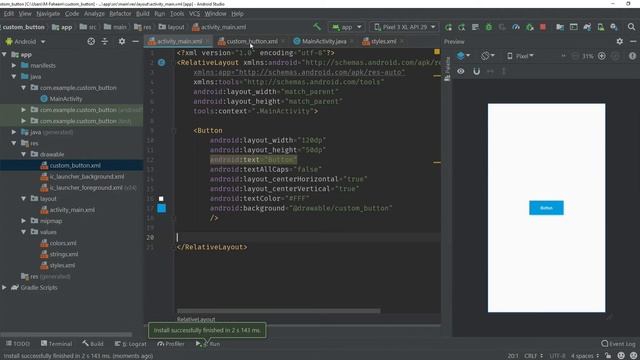Open the Build menu
The width and height of the screenshot is (640, 360).
(x=142, y=13)
